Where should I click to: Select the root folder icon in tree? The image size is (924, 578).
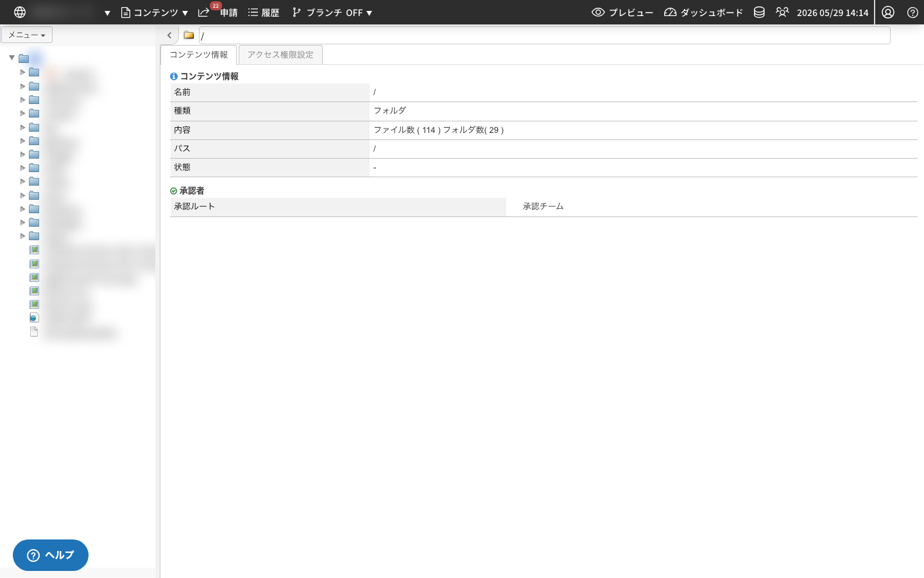point(24,58)
